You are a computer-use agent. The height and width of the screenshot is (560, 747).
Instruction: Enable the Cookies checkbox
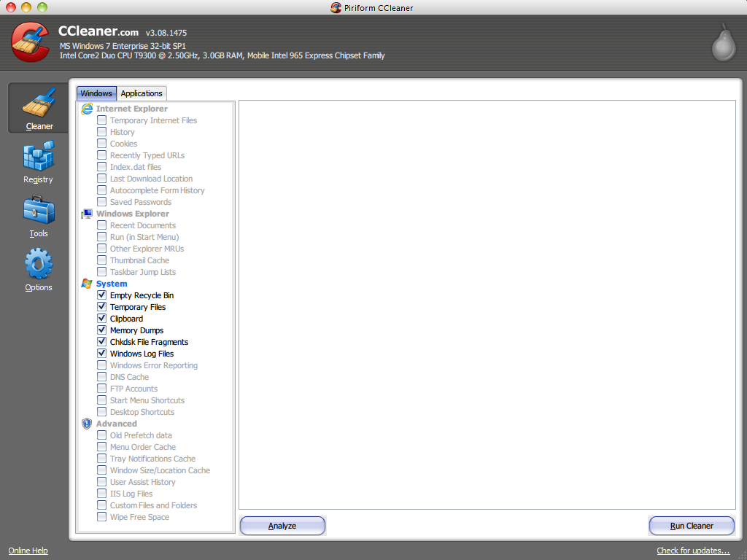pyautogui.click(x=101, y=144)
